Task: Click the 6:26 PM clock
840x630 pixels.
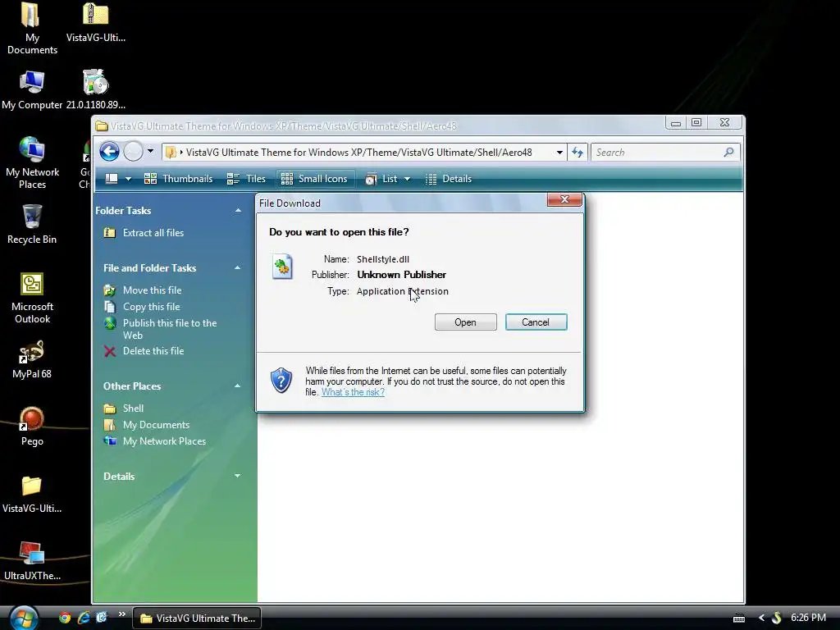Action: click(808, 618)
